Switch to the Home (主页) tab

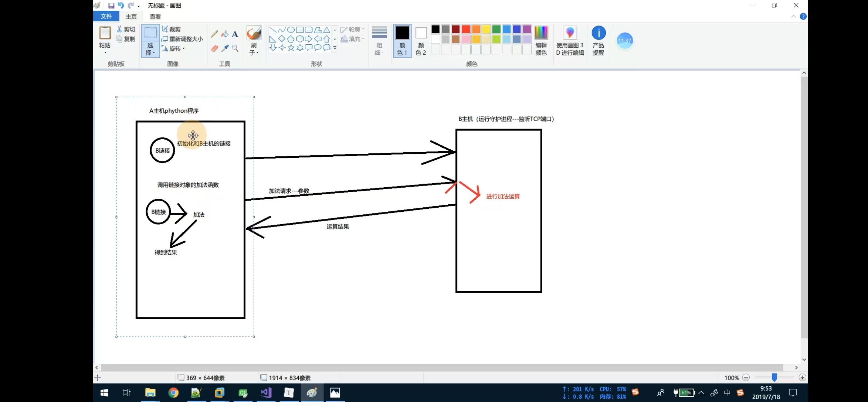pyautogui.click(x=131, y=17)
